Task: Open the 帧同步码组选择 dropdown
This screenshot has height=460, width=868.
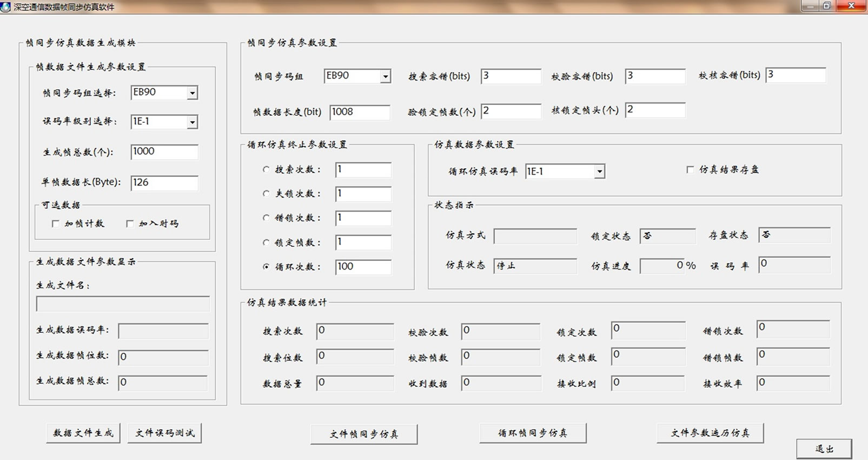Action: coord(192,93)
